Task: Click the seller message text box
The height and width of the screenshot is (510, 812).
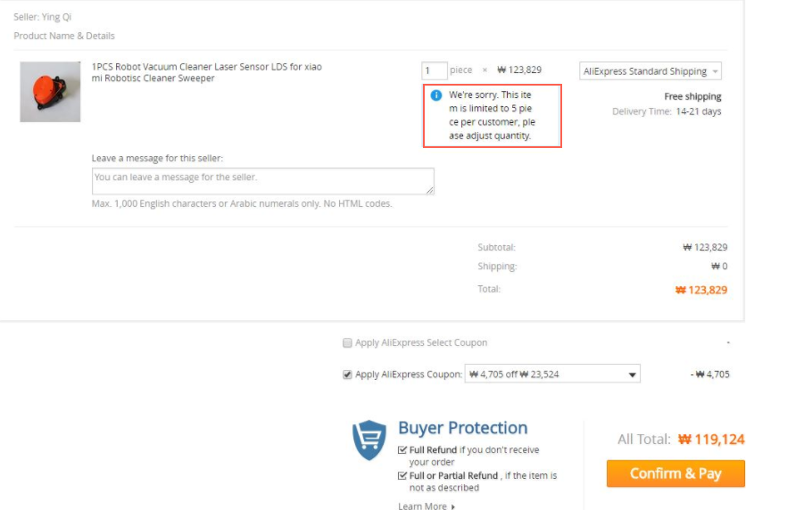Action: [262, 181]
